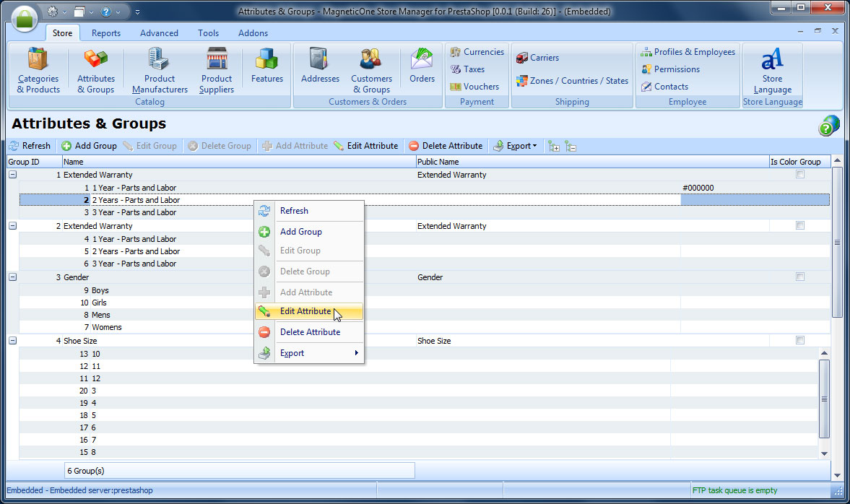Open the employee Contacts section
This screenshot has height=504, width=850.
(x=664, y=87)
